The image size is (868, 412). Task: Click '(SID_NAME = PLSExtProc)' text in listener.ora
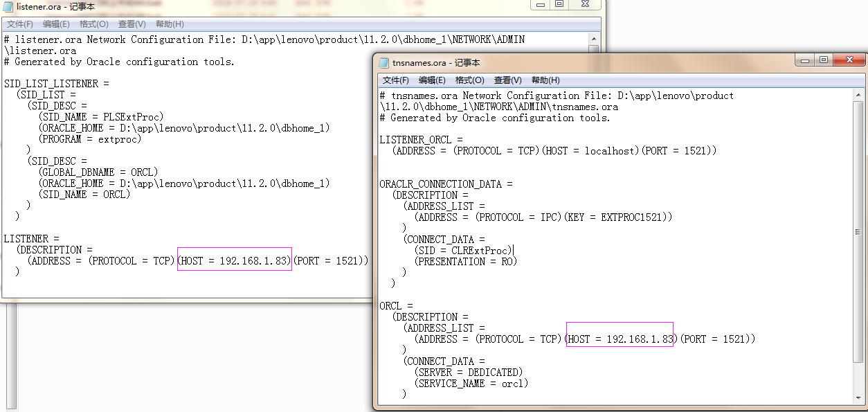pyautogui.click(x=102, y=117)
